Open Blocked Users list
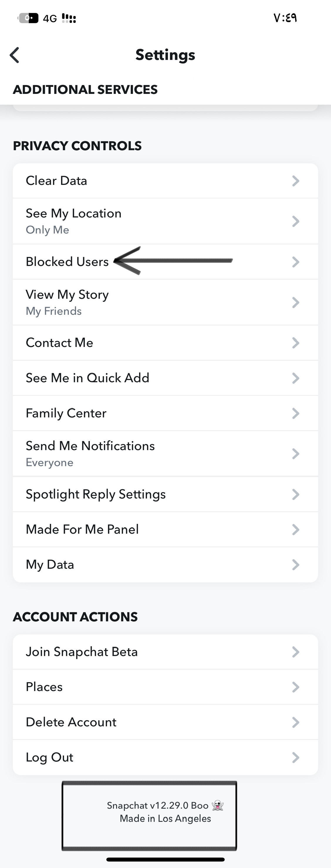The image size is (331, 868). (x=165, y=262)
